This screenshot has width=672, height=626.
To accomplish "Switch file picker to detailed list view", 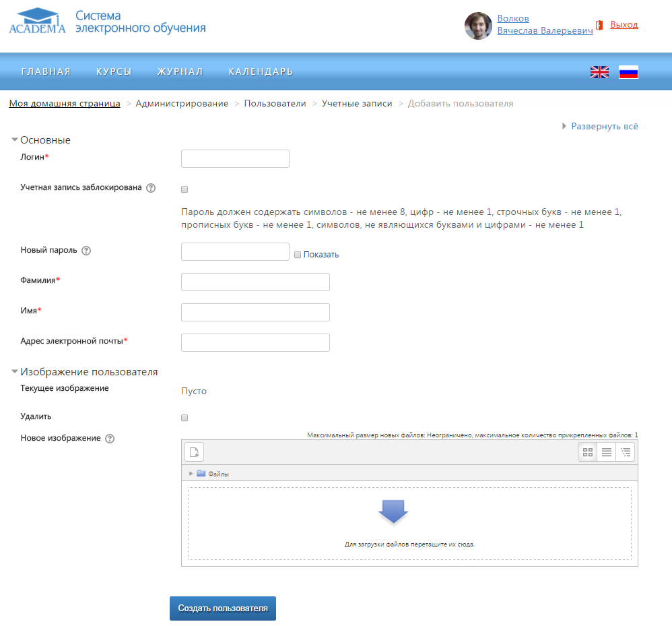I will tap(607, 452).
